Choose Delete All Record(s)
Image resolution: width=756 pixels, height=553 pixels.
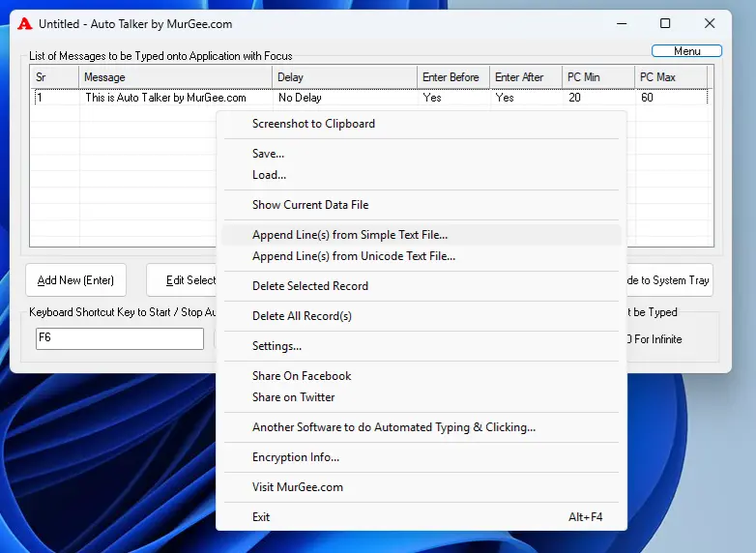point(422,316)
